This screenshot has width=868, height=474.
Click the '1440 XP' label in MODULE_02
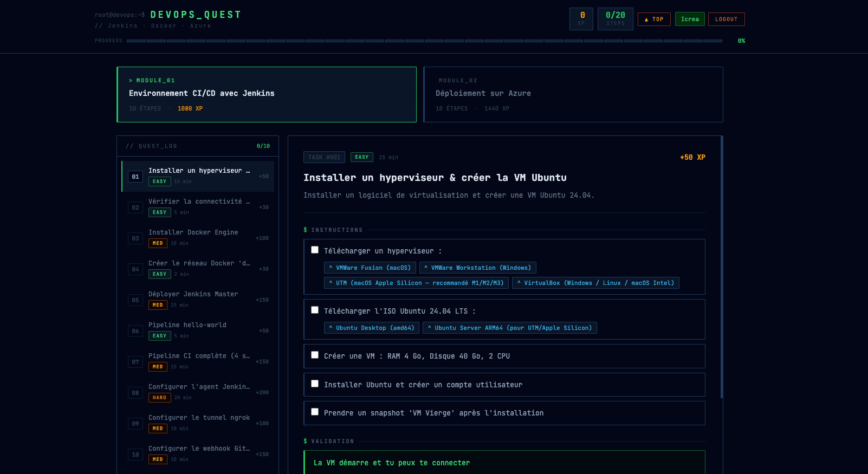point(497,108)
